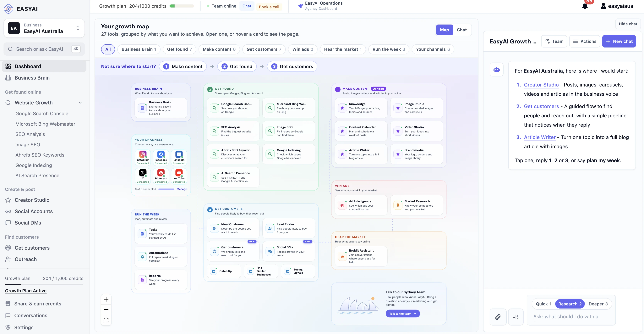Image resolution: width=644 pixels, height=334 pixels.
Task: Click the Reports document icon
Action: click(142, 280)
